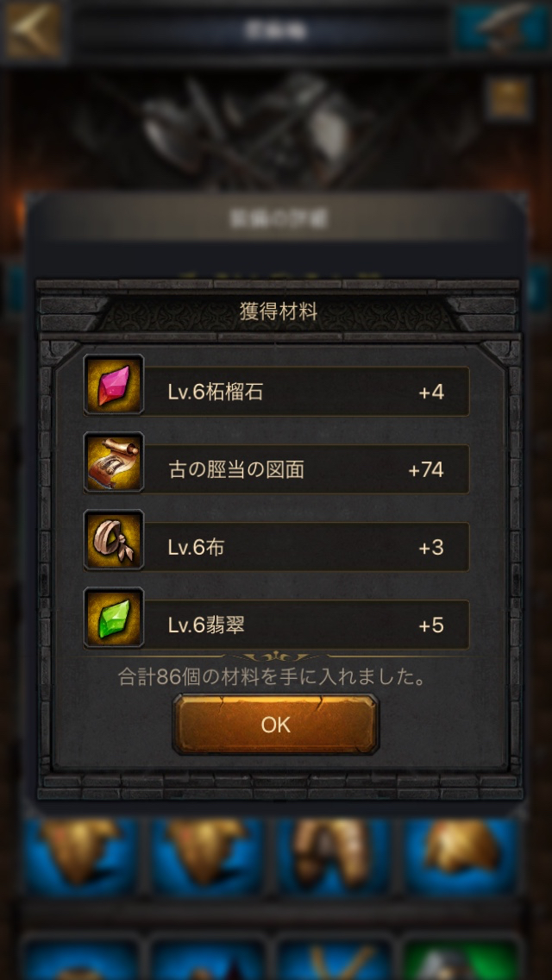The height and width of the screenshot is (980, 552).
Task: Tap the 獲得材料 dialog title header
Action: click(279, 311)
